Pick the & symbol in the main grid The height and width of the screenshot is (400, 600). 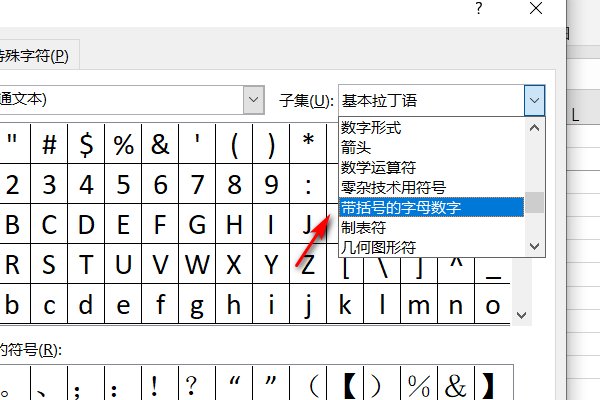pos(160,144)
